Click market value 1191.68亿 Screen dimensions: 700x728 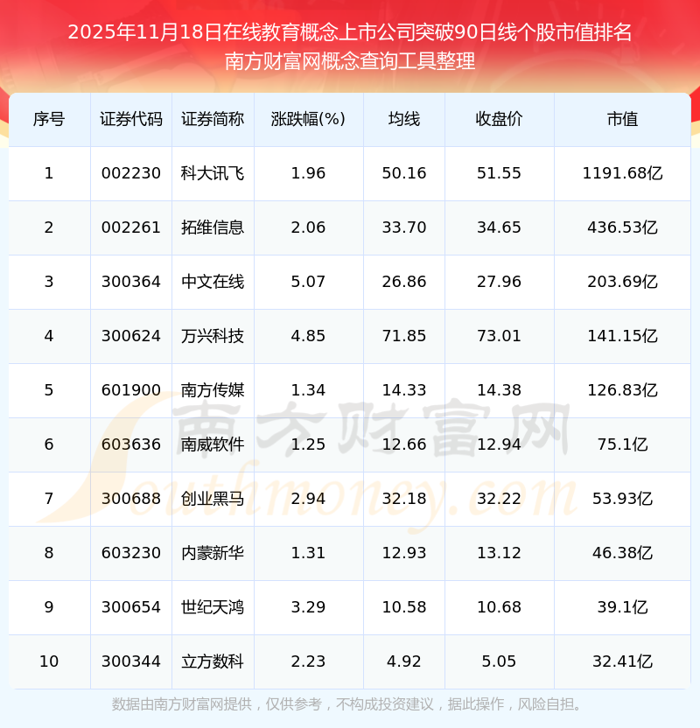tap(622, 173)
